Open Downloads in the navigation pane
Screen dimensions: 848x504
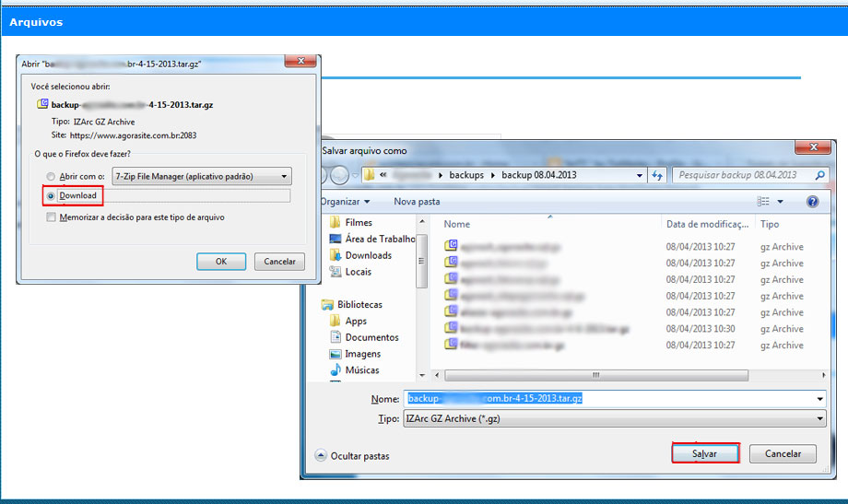pyautogui.click(x=369, y=255)
